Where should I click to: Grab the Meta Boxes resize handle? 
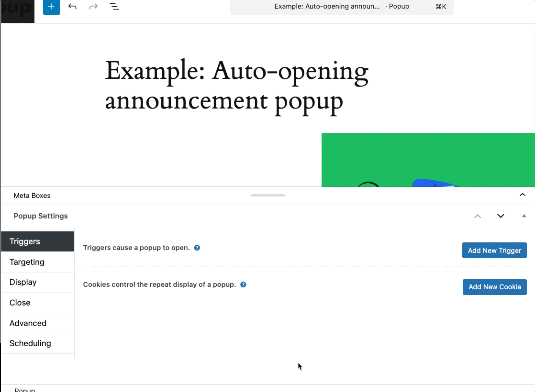[x=268, y=195]
